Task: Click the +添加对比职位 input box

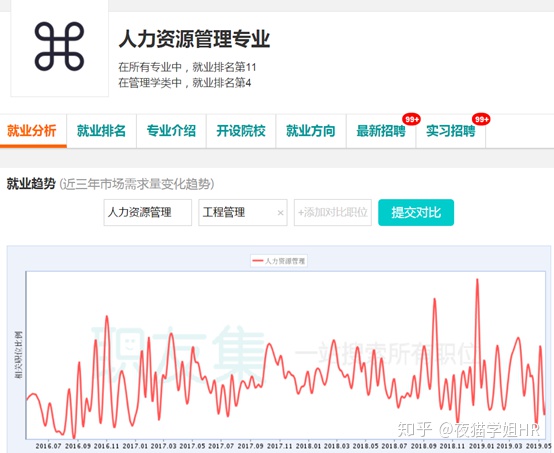Action: click(333, 212)
